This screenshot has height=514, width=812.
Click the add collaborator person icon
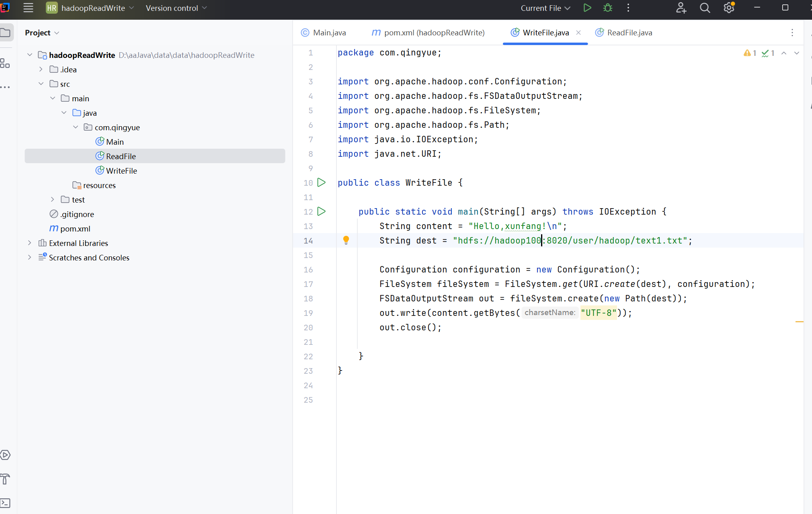pos(681,8)
